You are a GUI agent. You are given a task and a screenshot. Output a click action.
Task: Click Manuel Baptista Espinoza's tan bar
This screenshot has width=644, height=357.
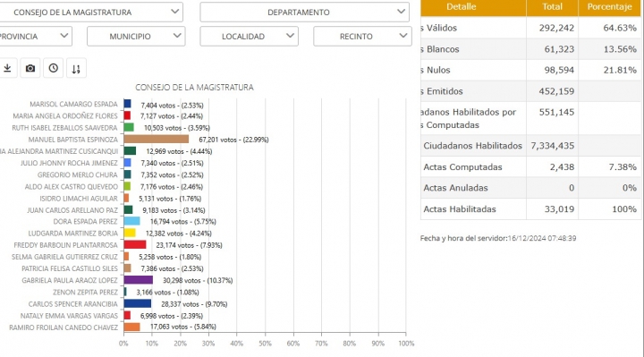tap(156, 140)
